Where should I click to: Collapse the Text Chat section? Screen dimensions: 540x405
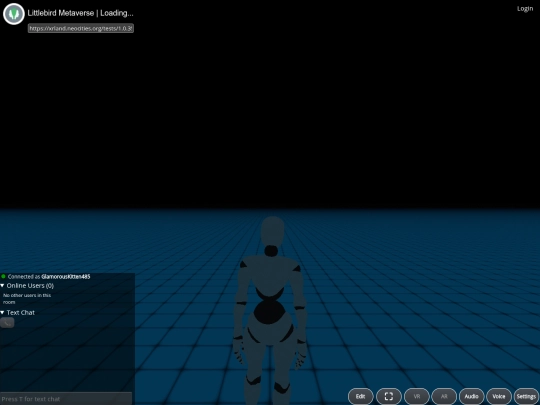click(18, 313)
